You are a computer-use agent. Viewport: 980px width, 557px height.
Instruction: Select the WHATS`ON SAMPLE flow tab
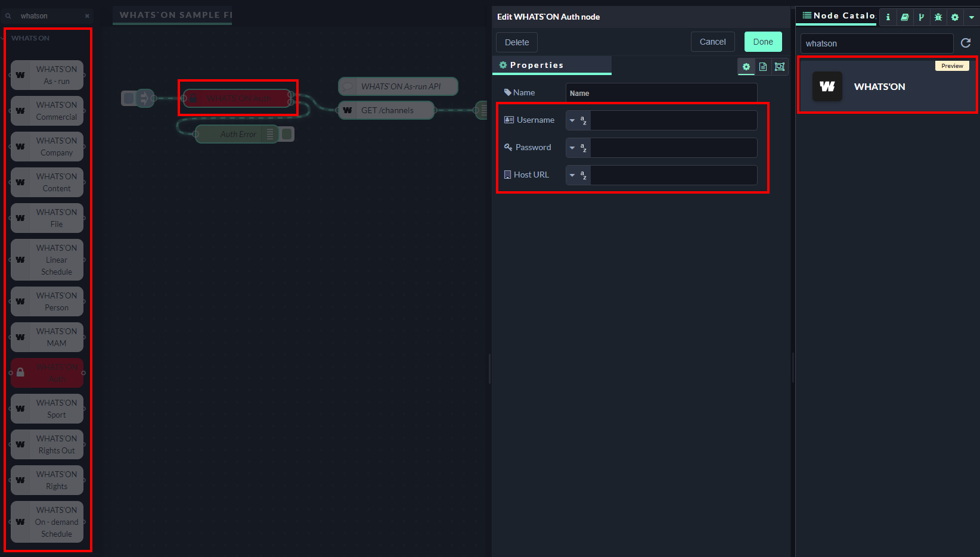pyautogui.click(x=173, y=15)
